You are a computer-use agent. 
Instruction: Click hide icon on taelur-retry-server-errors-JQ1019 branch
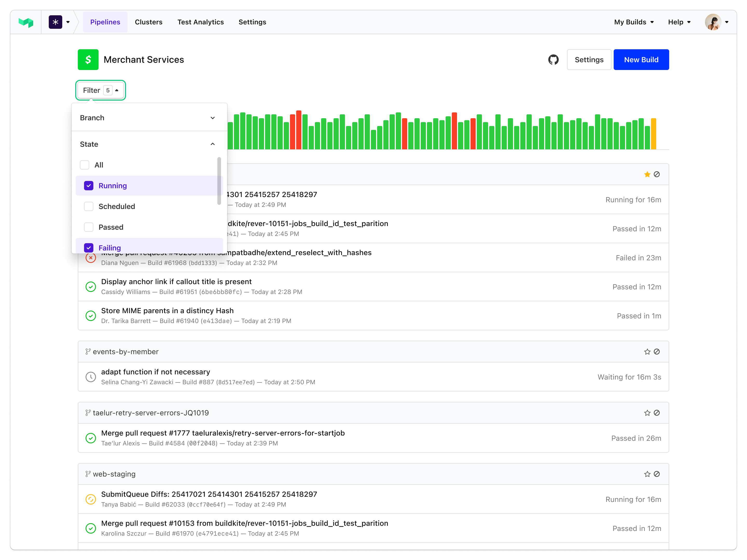coord(656,413)
